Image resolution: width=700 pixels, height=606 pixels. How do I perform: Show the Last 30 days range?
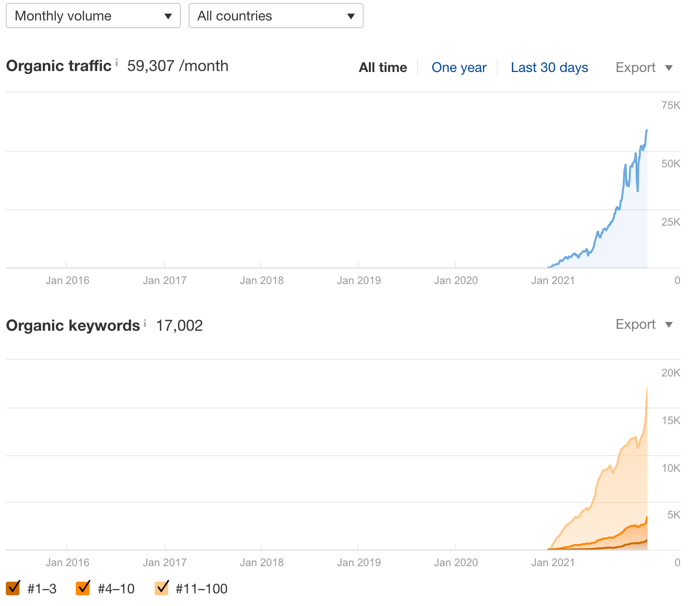pos(549,67)
